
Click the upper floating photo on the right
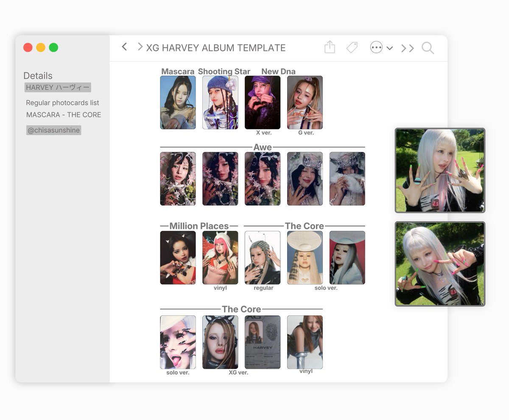(440, 170)
